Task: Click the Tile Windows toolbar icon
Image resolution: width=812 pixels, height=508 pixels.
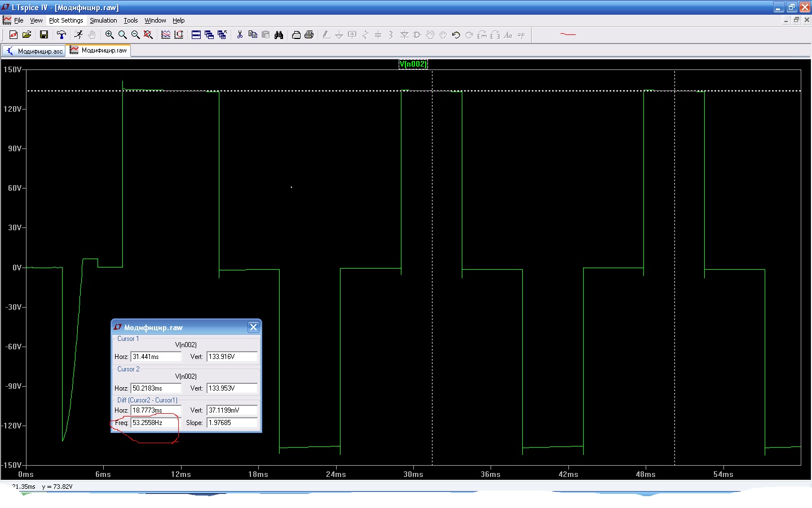Action: (196, 35)
